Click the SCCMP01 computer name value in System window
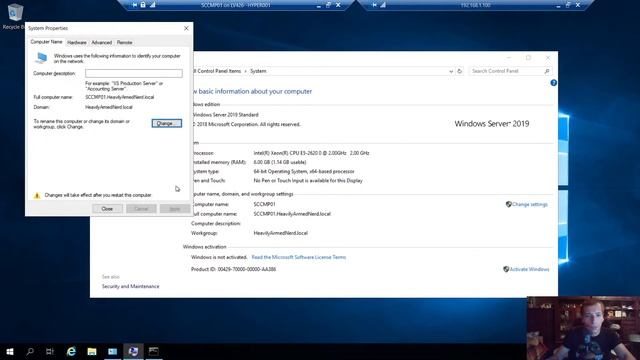The image size is (640, 360). point(264,204)
